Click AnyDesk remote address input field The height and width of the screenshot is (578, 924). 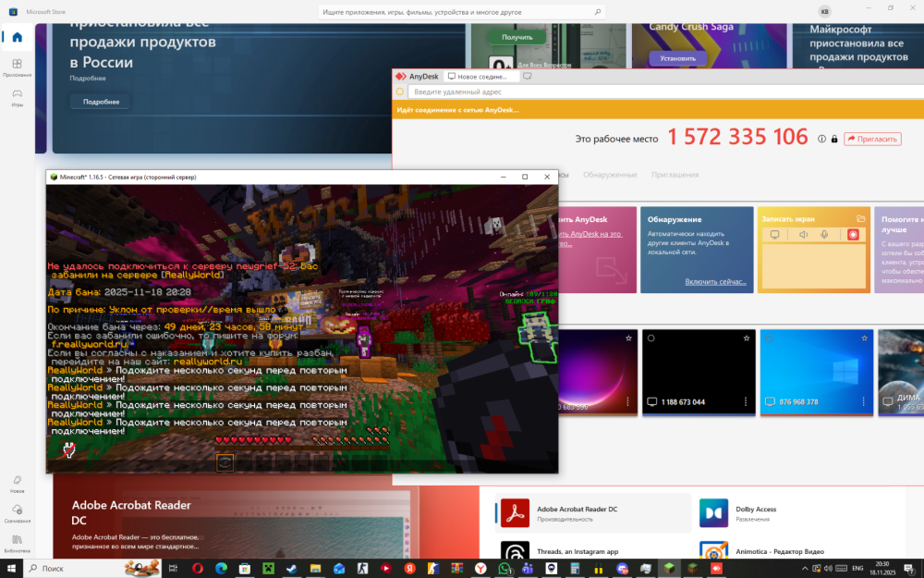click(666, 92)
